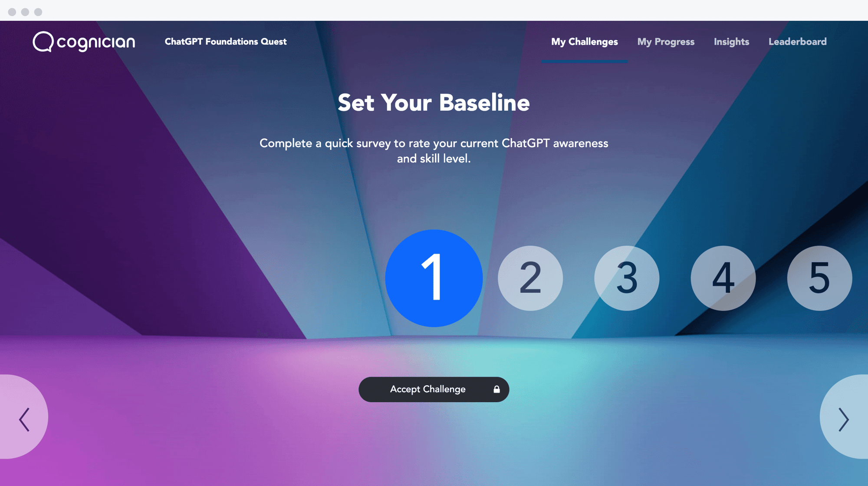Click the lock icon on Accept Challenge
The height and width of the screenshot is (486, 868).
pyautogui.click(x=497, y=389)
